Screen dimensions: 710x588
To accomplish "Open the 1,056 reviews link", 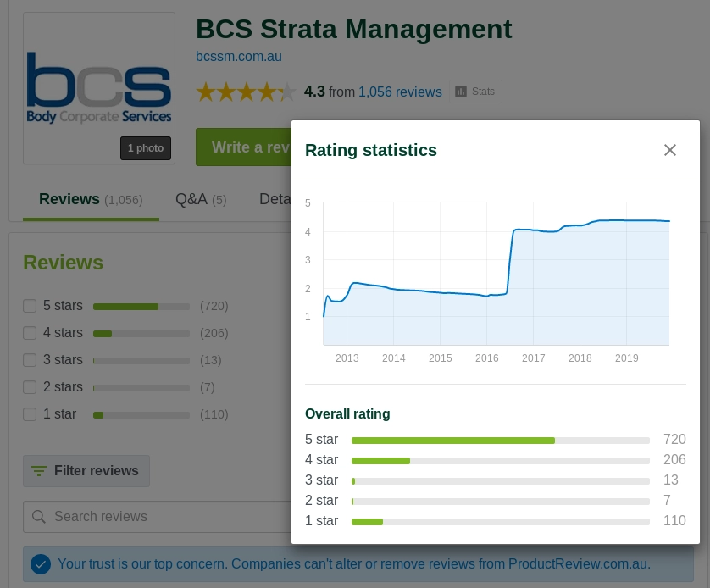I will pos(400,92).
